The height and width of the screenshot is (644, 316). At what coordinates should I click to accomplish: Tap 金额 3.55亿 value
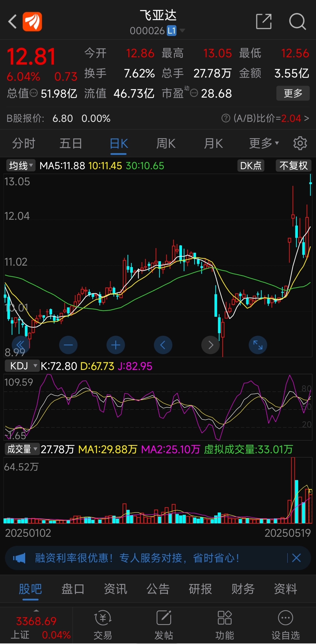point(292,73)
